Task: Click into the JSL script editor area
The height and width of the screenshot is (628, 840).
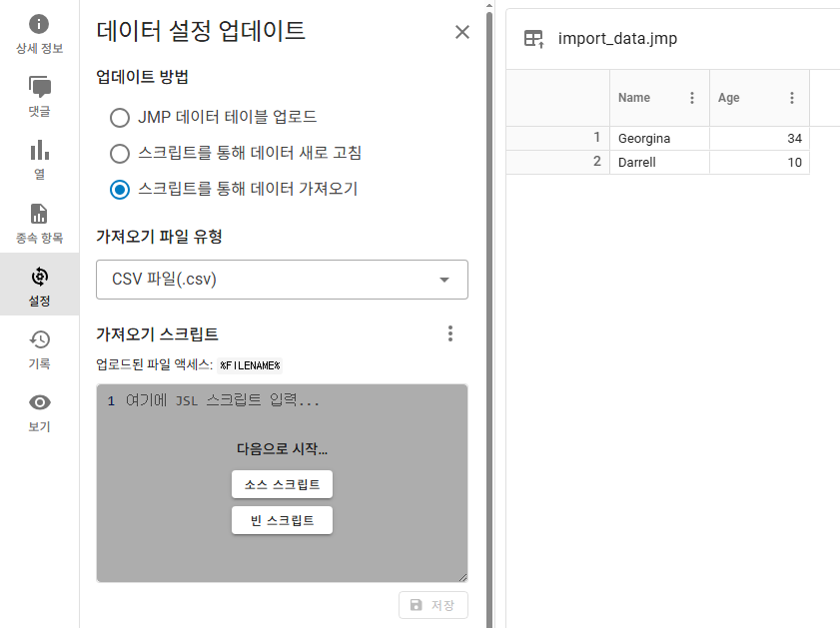Action: pos(282,483)
